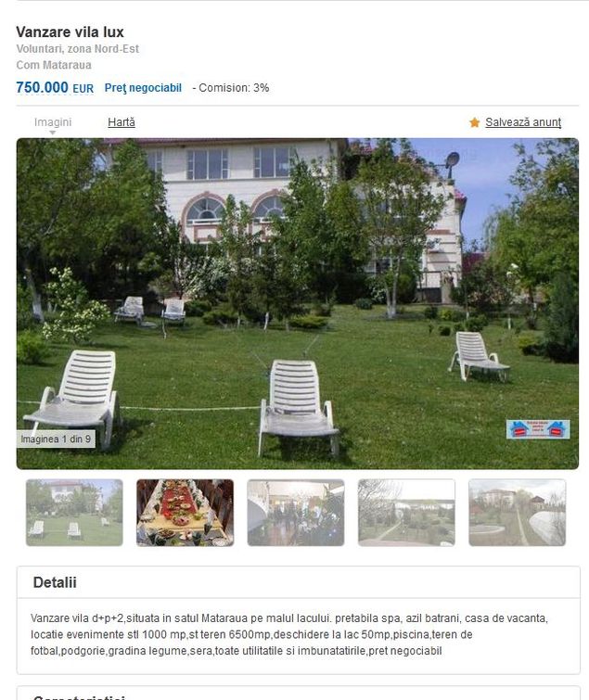
Task: Click the agency logo watermark on photo
Action: pos(538,429)
